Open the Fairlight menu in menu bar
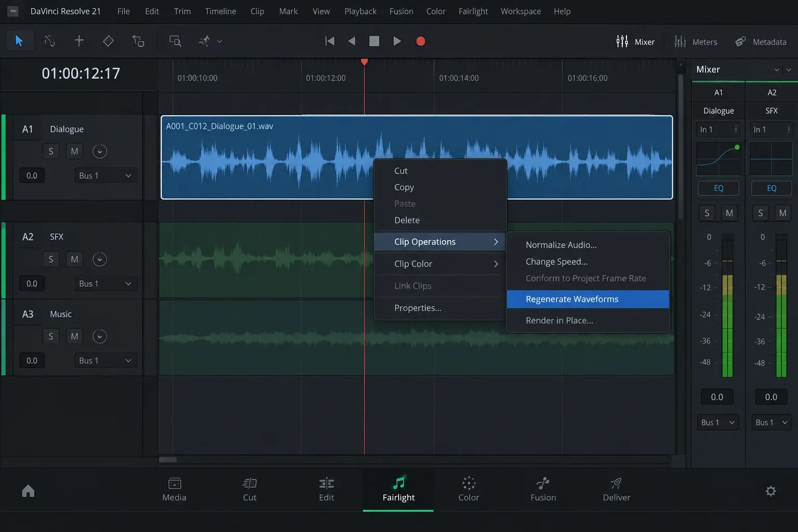Viewport: 798px width, 532px height. pyautogui.click(x=473, y=11)
